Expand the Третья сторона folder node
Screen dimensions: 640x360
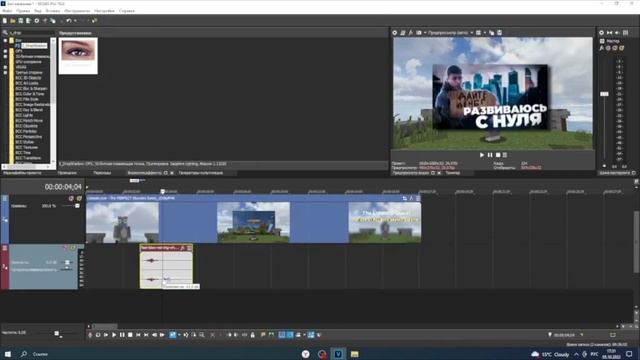5,72
